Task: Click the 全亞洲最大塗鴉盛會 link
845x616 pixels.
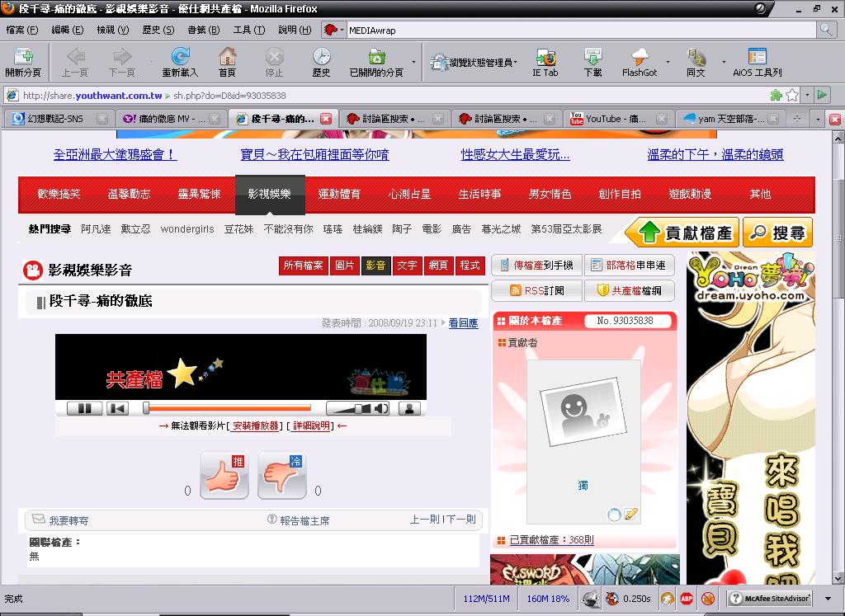Action: click(115, 155)
